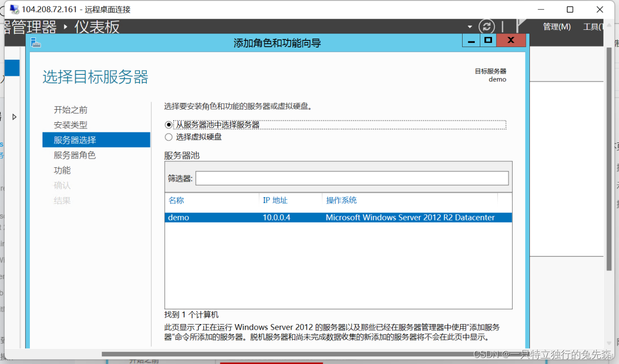Minimize the Remote Desktop Connection window
This screenshot has width=619, height=364.
(x=541, y=9)
